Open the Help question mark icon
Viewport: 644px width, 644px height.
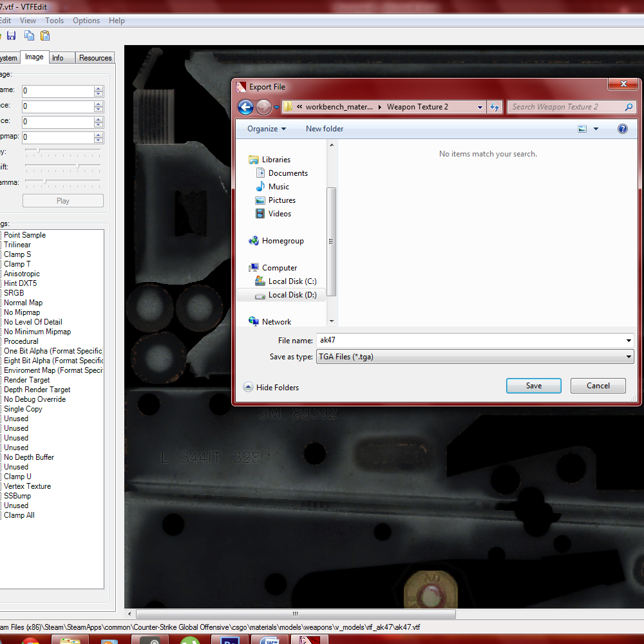[623, 129]
